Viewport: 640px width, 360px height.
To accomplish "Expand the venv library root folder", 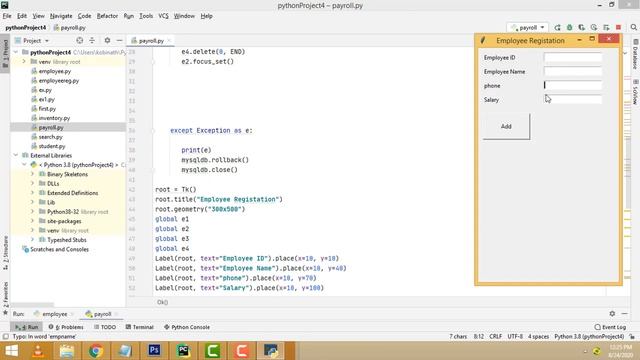I will click(24, 62).
